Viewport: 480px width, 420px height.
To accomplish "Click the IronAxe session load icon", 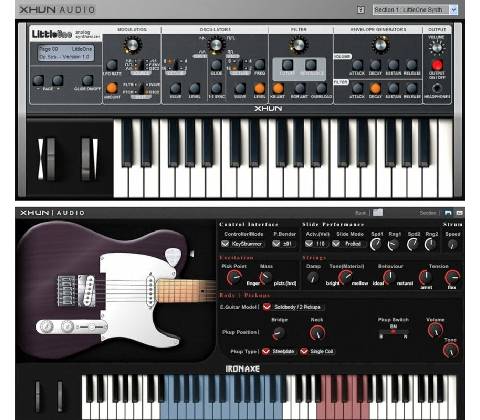I will tap(459, 213).
